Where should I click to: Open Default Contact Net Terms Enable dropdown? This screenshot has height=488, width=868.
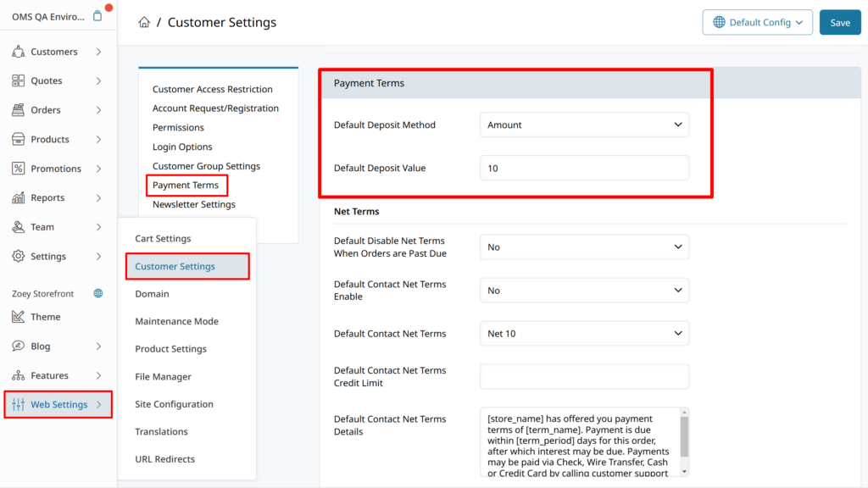click(x=585, y=290)
